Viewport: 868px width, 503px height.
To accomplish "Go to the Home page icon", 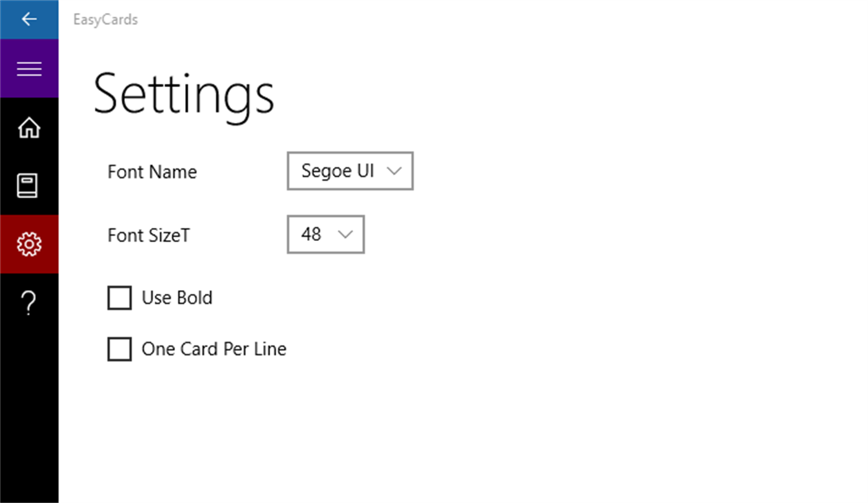I will pyautogui.click(x=29, y=127).
